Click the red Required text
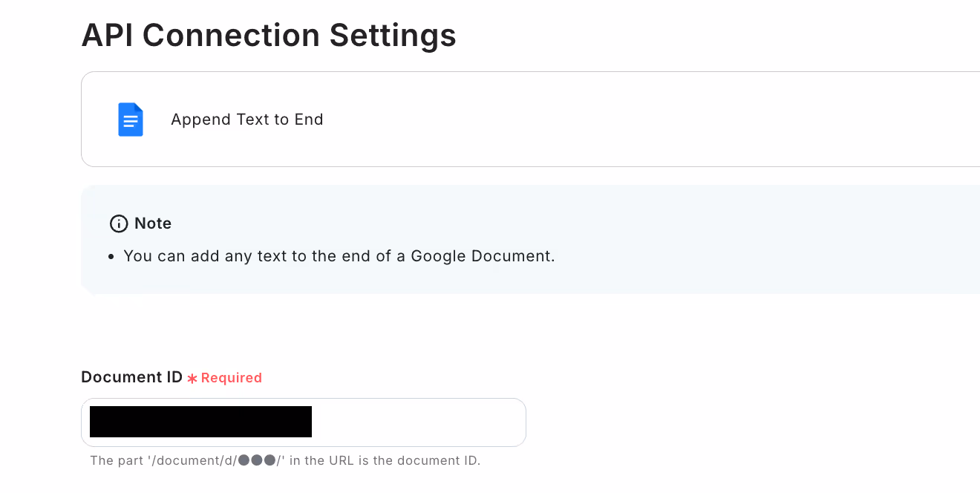Image resolution: width=980 pixels, height=493 pixels. coord(232,378)
